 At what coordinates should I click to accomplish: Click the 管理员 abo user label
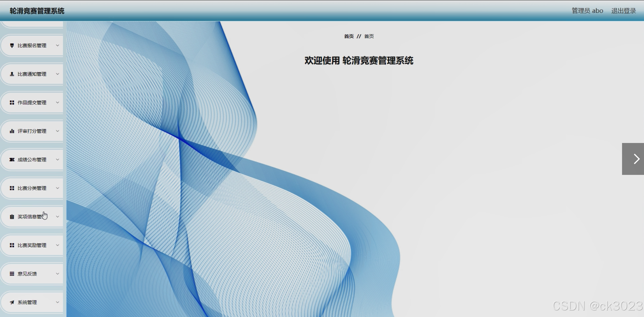coord(587,11)
